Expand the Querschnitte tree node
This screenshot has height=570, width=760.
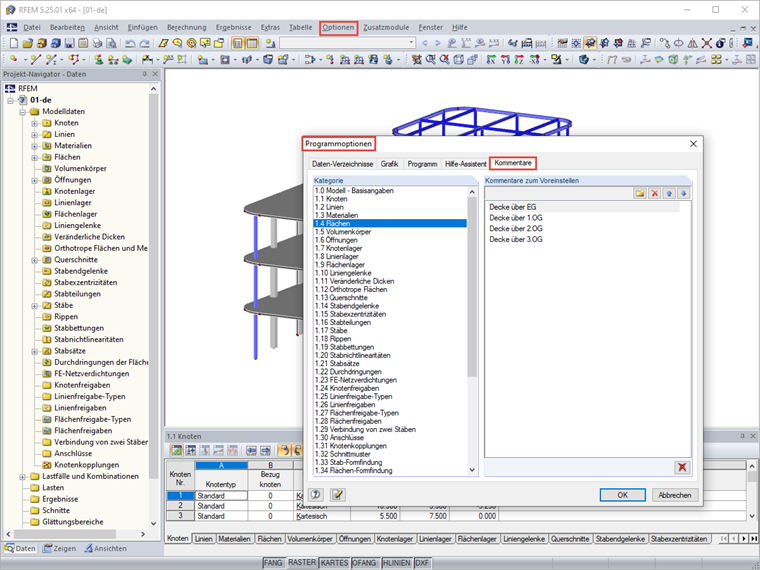[34, 260]
